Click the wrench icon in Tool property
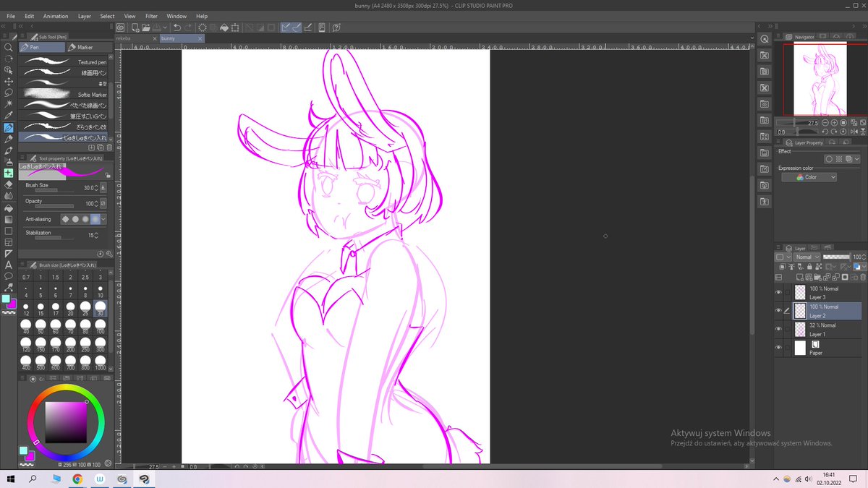 [x=109, y=254]
